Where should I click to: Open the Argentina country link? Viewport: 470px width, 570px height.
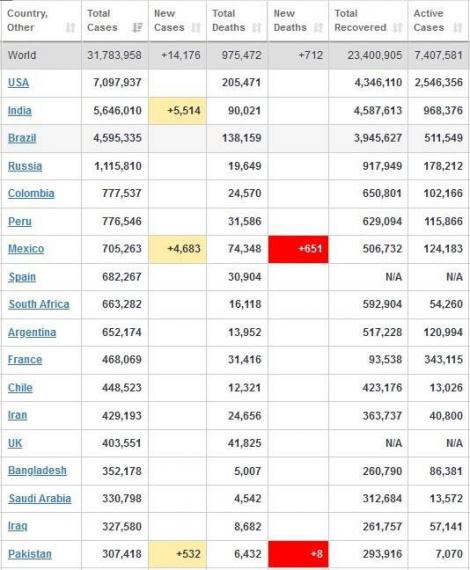click(32, 333)
